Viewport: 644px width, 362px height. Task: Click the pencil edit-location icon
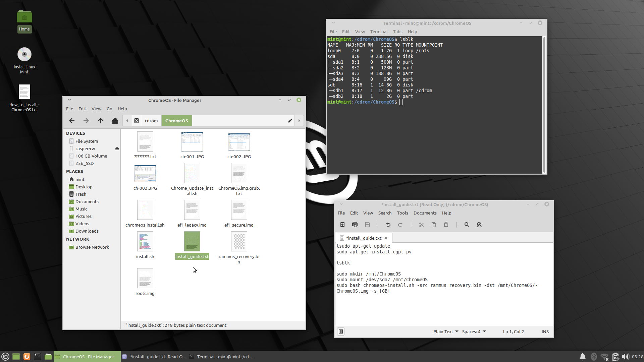(x=290, y=121)
